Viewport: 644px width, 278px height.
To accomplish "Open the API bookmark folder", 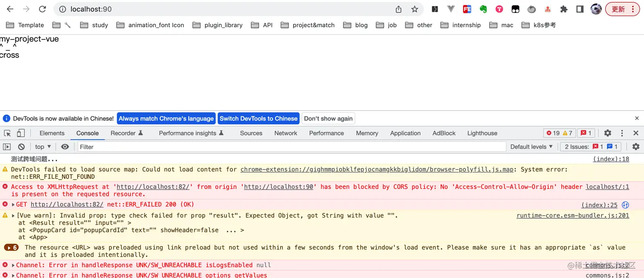I will [262, 25].
